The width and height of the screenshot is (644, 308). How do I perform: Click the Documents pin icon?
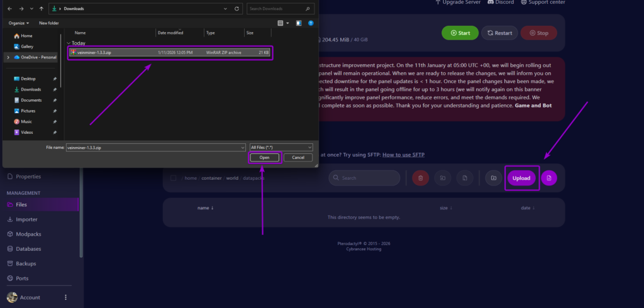click(55, 100)
